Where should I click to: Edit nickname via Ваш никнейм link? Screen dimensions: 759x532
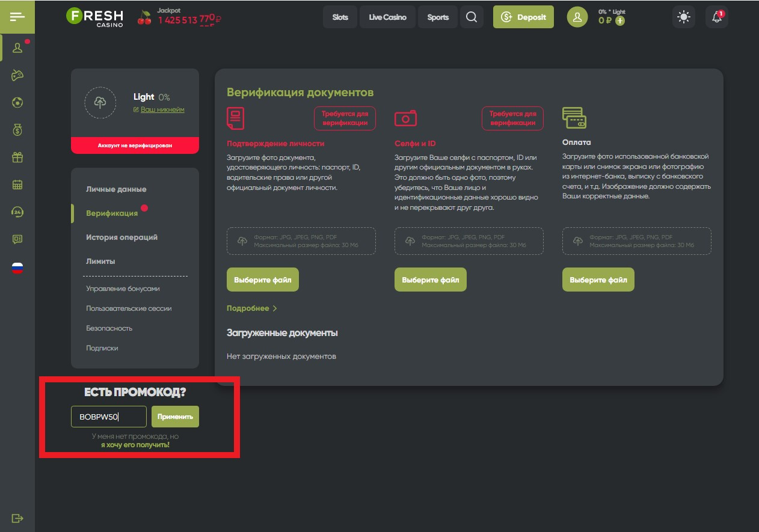coord(162,110)
